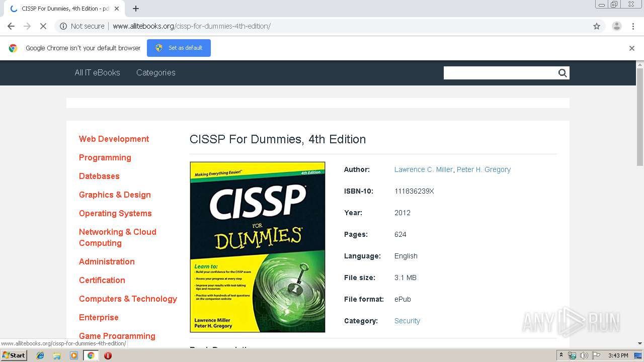Close the CISSP For Dummies tab
Screen dimensions: 644x362
(117, 9)
